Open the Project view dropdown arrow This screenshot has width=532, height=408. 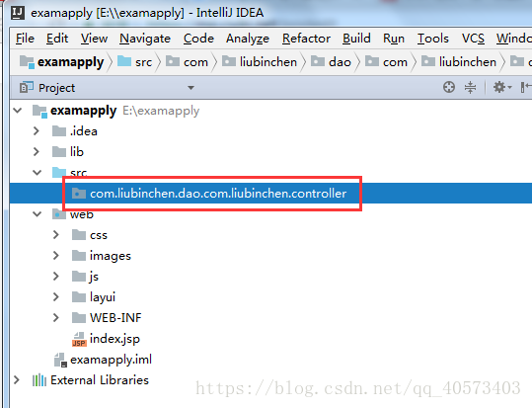pyautogui.click(x=191, y=88)
